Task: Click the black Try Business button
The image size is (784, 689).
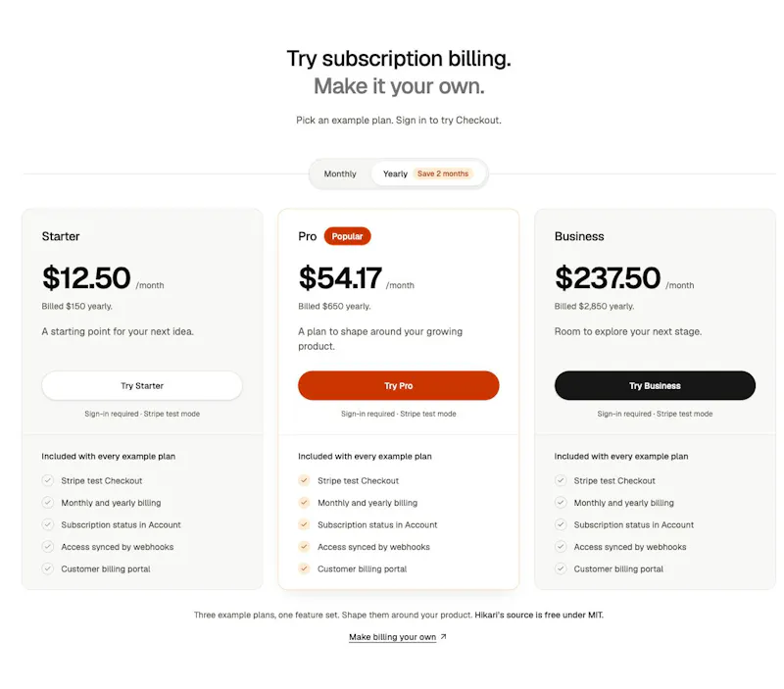Action: coord(655,385)
